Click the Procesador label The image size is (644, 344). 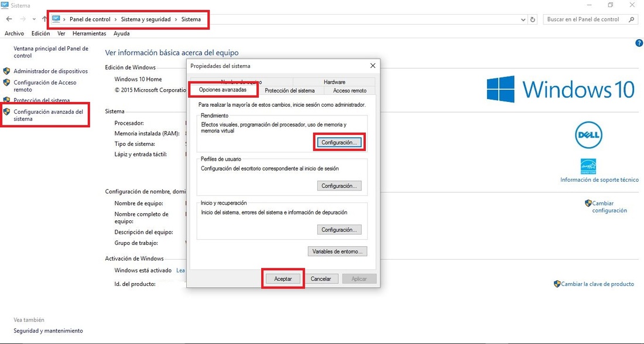129,123
